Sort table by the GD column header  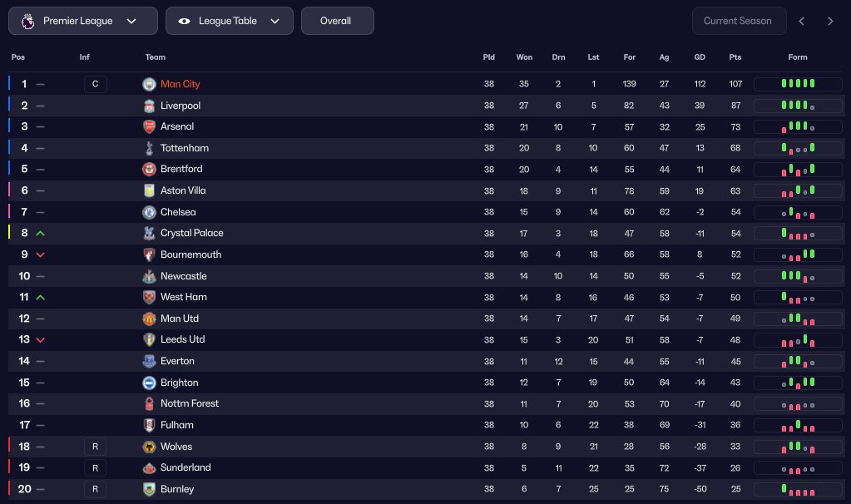[700, 57]
